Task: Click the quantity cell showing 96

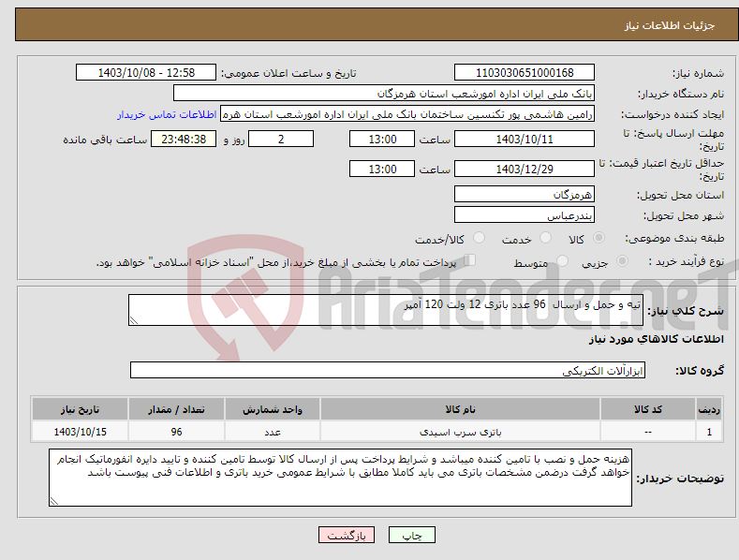Action: pyautogui.click(x=176, y=432)
